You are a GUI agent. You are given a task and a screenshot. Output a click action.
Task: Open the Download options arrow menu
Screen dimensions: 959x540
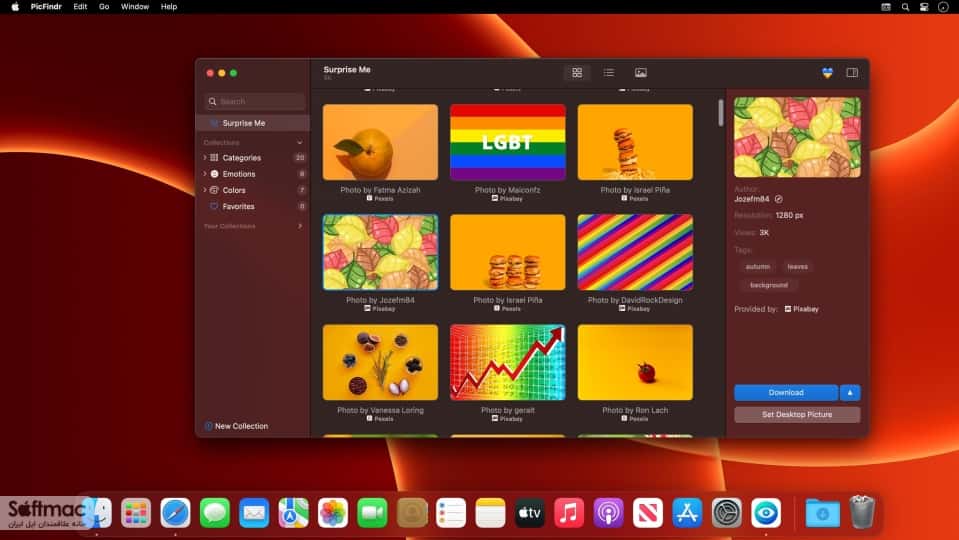[850, 393]
